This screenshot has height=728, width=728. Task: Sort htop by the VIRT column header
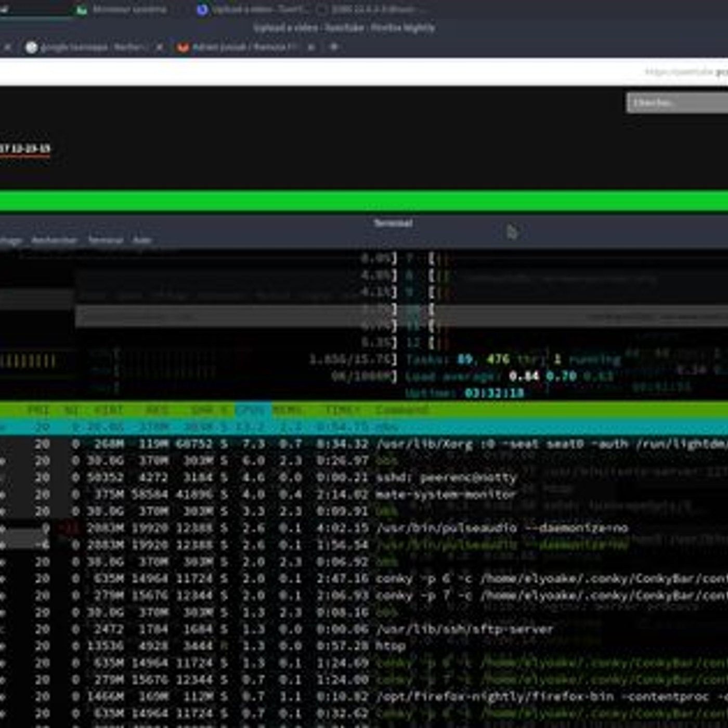(108, 410)
